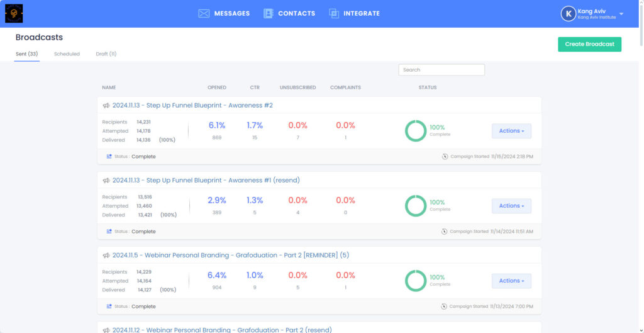Screen dimensions: 644x333
Task: Click the Create Broadcast button
Action: click(x=589, y=44)
